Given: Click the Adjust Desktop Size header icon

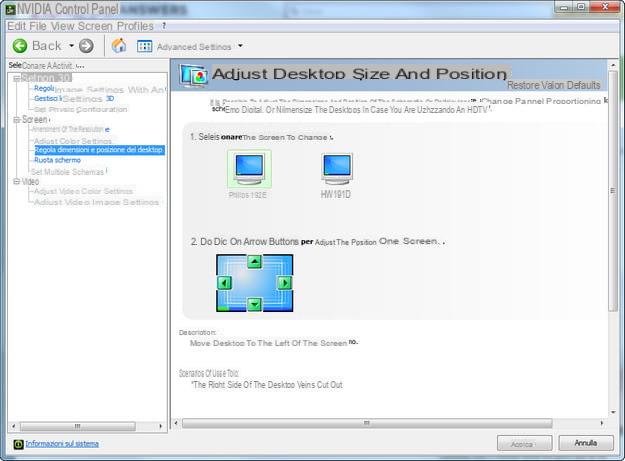Looking at the screenshot, I should [193, 75].
